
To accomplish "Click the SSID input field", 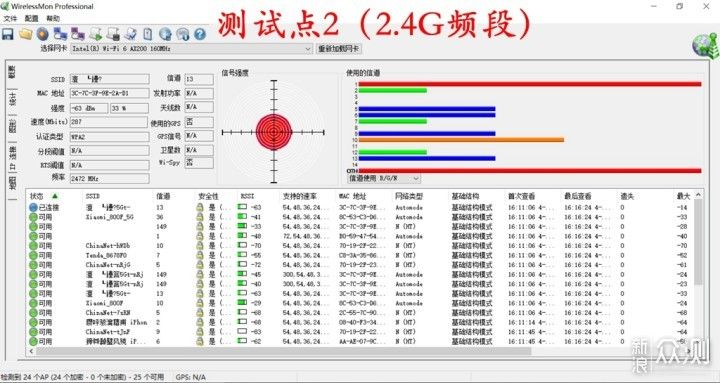I will (x=109, y=79).
